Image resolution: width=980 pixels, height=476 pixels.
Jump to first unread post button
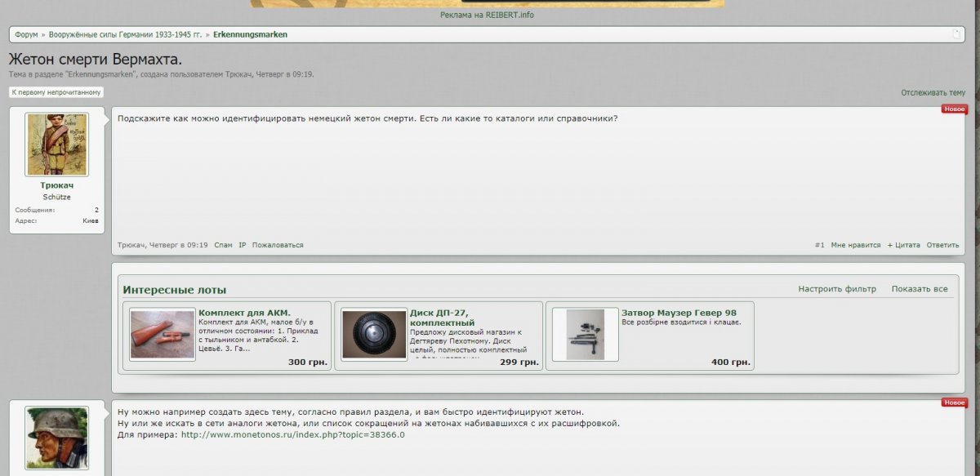tap(56, 92)
